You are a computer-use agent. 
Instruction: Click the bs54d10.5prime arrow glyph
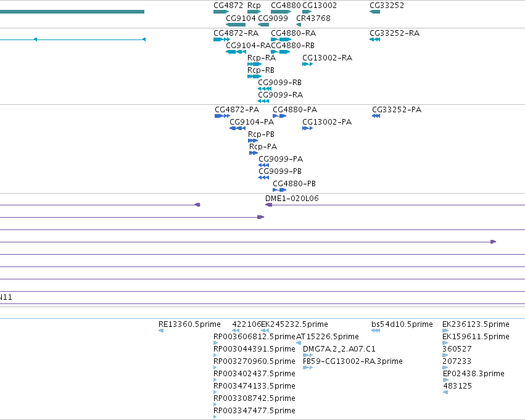[x=376, y=331]
